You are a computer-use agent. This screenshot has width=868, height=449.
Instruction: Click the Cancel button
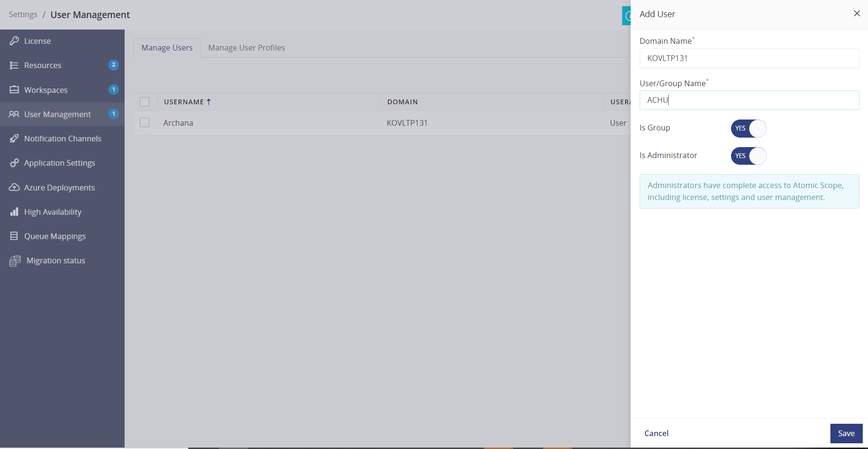656,433
